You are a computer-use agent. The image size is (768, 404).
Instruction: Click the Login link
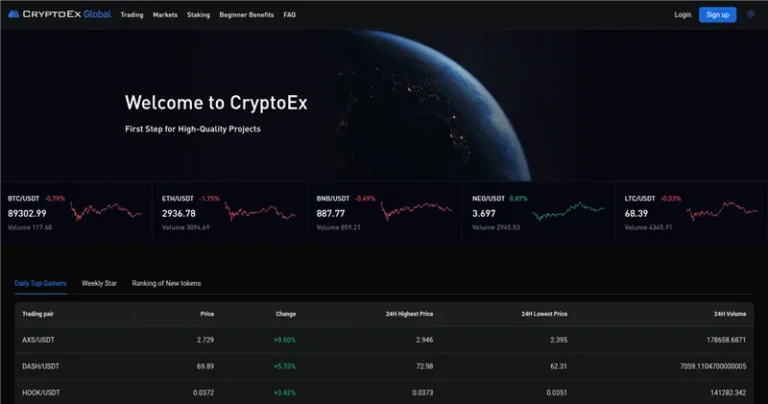tap(683, 15)
